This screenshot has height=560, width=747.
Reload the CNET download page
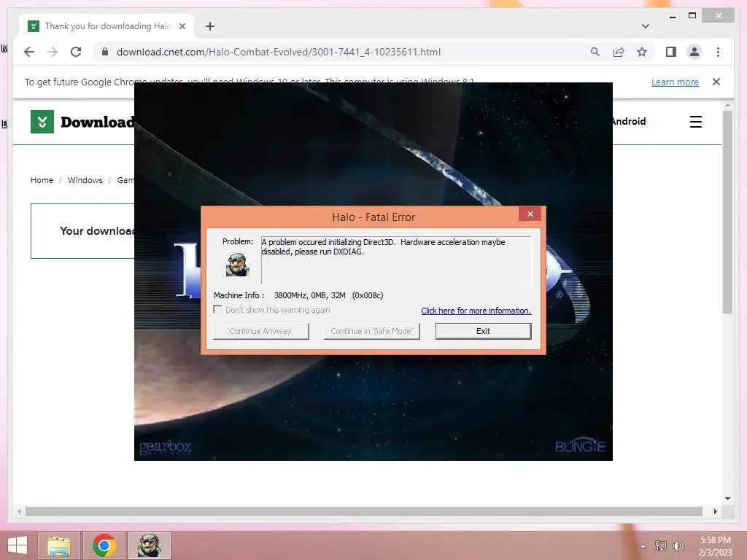(x=76, y=52)
